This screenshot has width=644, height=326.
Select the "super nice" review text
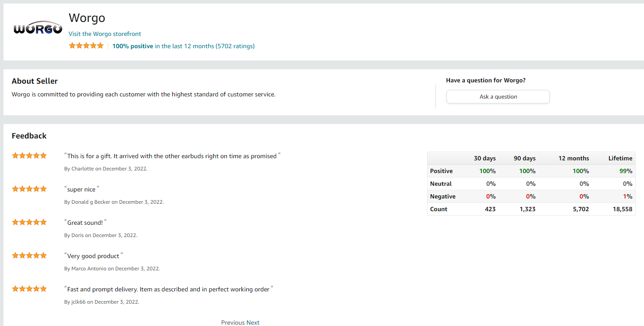click(x=82, y=189)
